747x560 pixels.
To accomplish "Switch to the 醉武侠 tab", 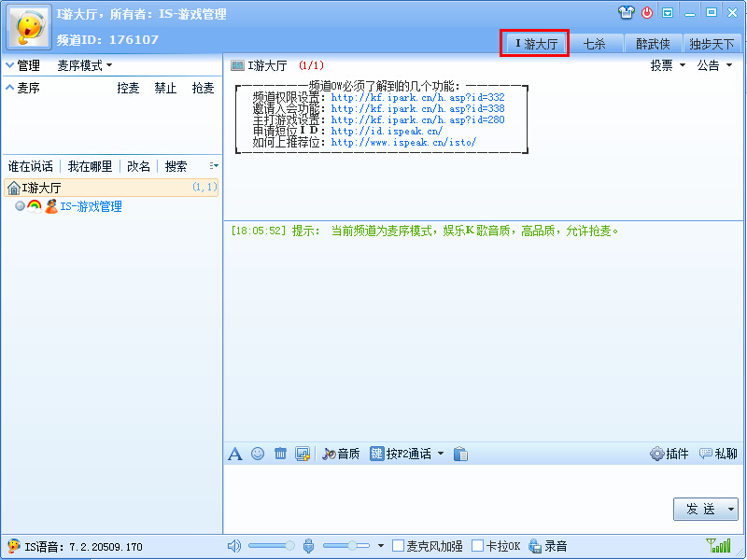I will [653, 44].
